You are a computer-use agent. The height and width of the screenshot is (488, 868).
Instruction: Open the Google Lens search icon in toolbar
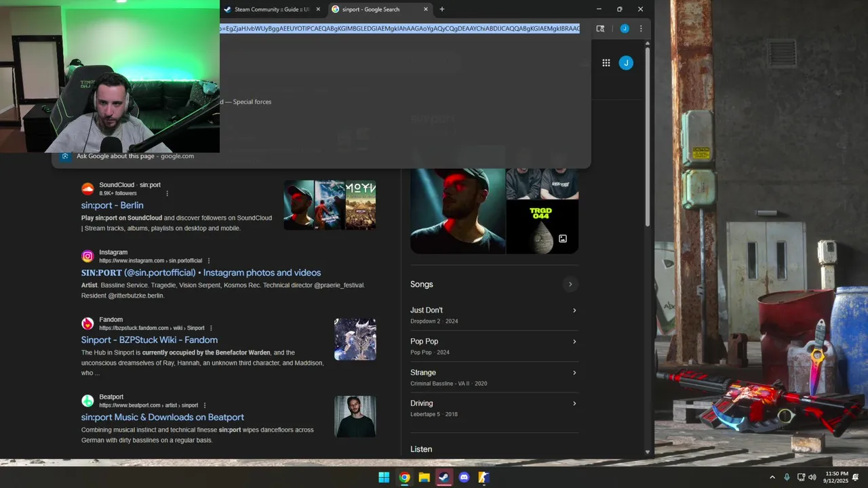click(600, 28)
